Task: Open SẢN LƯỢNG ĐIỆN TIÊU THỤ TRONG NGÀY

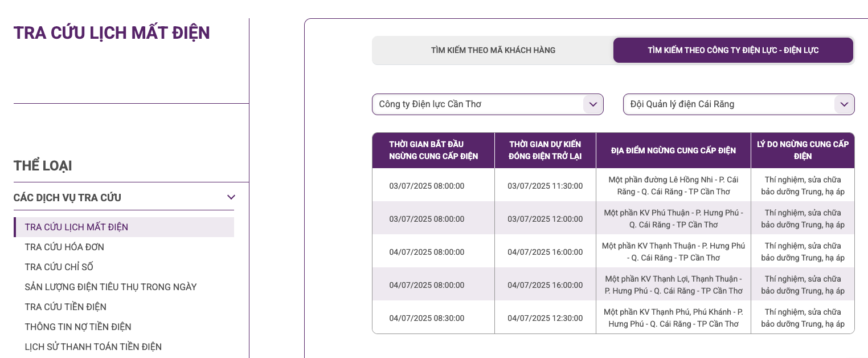Action: click(x=110, y=287)
